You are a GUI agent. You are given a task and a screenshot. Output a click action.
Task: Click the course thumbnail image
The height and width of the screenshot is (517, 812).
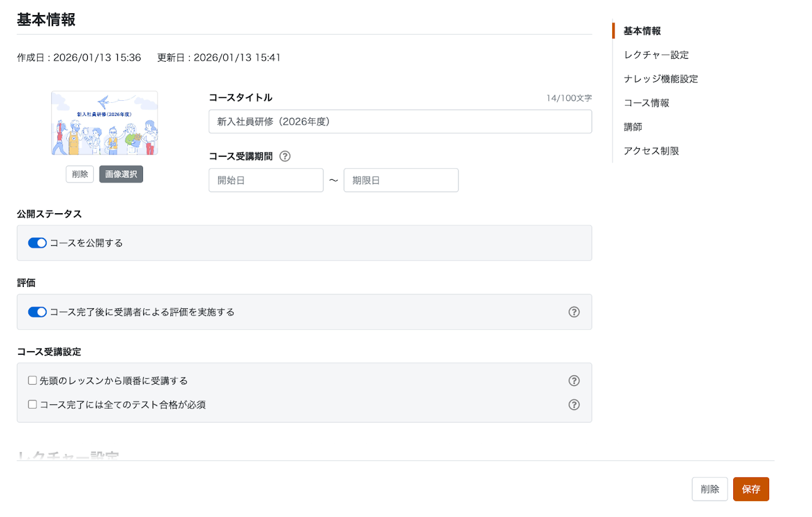[x=105, y=123]
